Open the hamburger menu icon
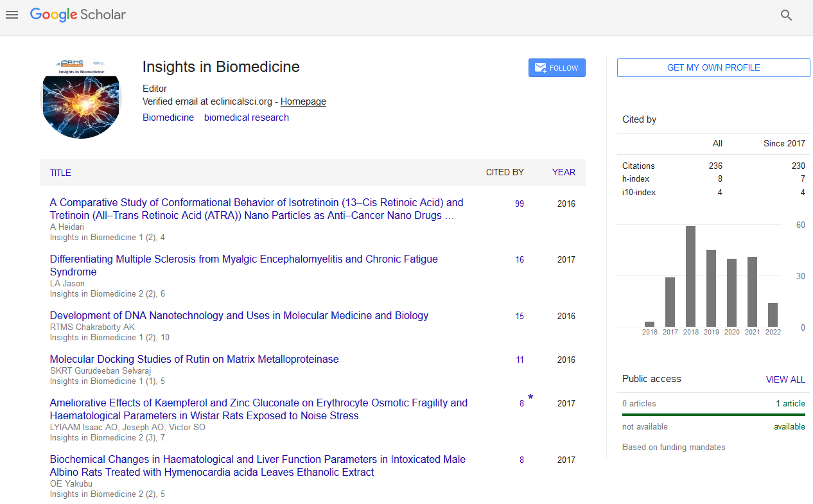 12,15
